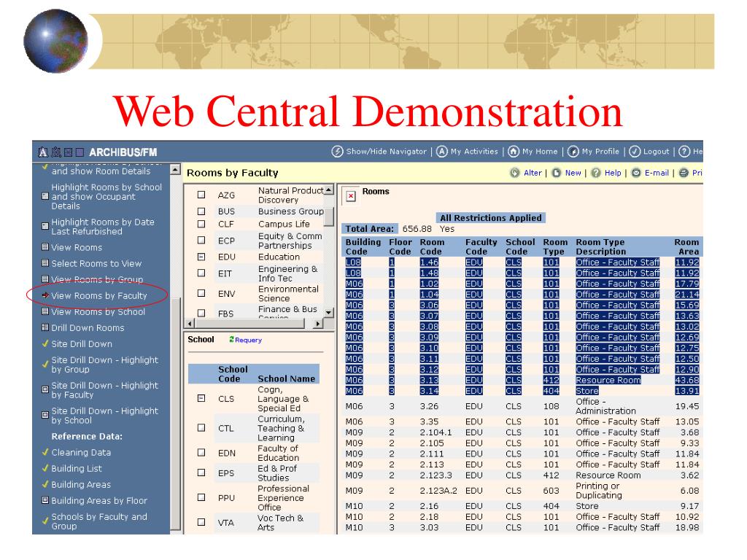Open Schools by Faculty and Group
The width and height of the screenshot is (747, 560).
(99, 521)
